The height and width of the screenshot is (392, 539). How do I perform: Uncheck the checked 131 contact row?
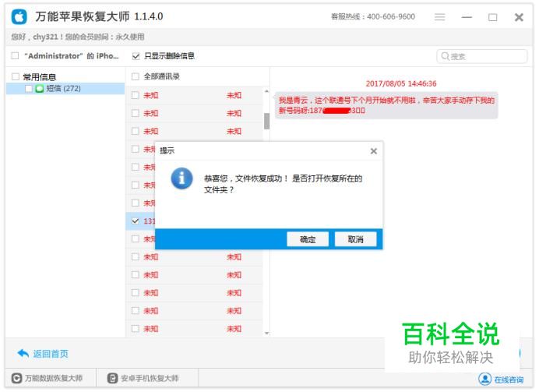(136, 221)
